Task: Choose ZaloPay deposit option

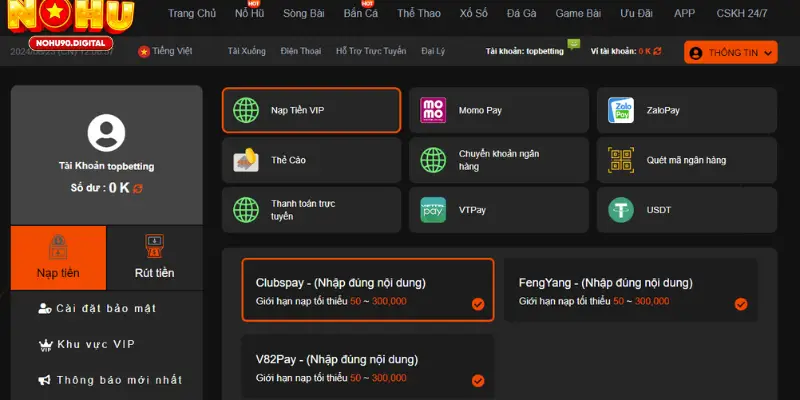Action: tap(687, 110)
